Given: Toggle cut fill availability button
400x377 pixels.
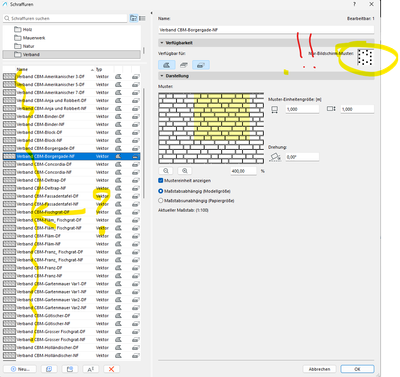Looking at the screenshot, I should coord(201,65).
